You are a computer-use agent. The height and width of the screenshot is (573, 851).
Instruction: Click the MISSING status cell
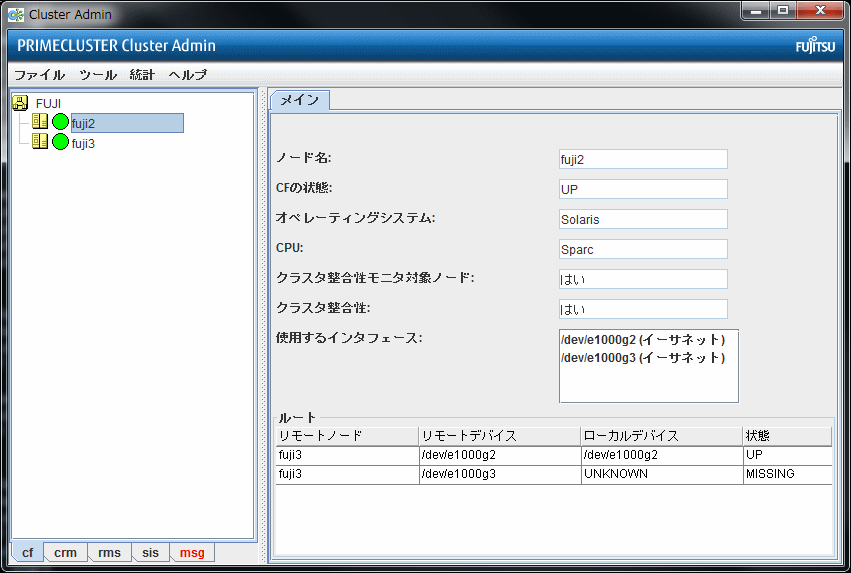coord(787,474)
